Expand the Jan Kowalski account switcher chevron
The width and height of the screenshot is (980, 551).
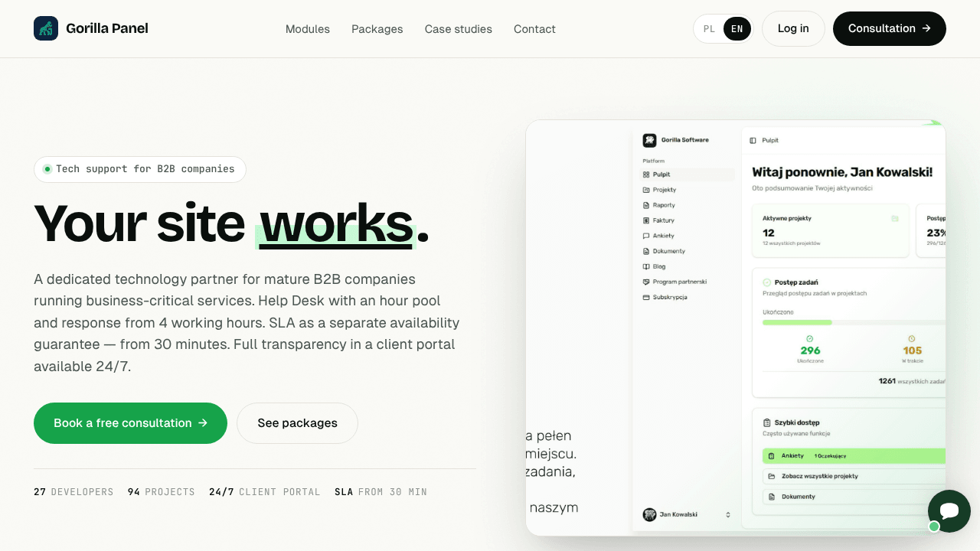coord(728,515)
